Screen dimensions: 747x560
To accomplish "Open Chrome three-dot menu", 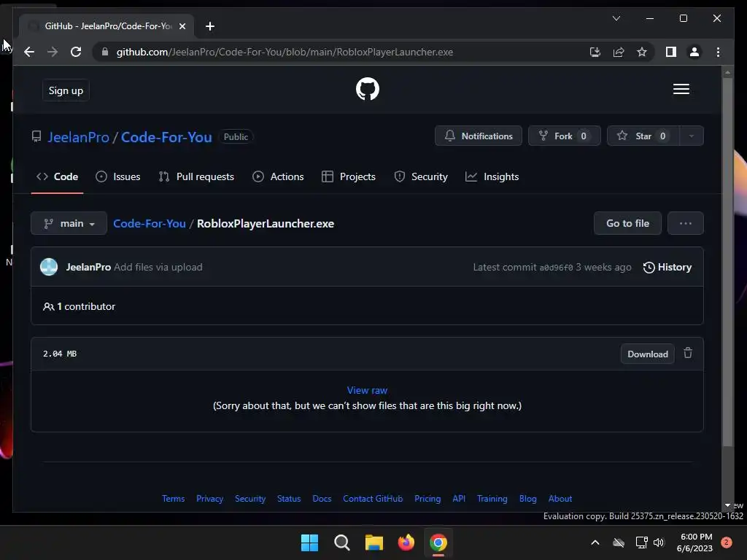I will pyautogui.click(x=718, y=52).
